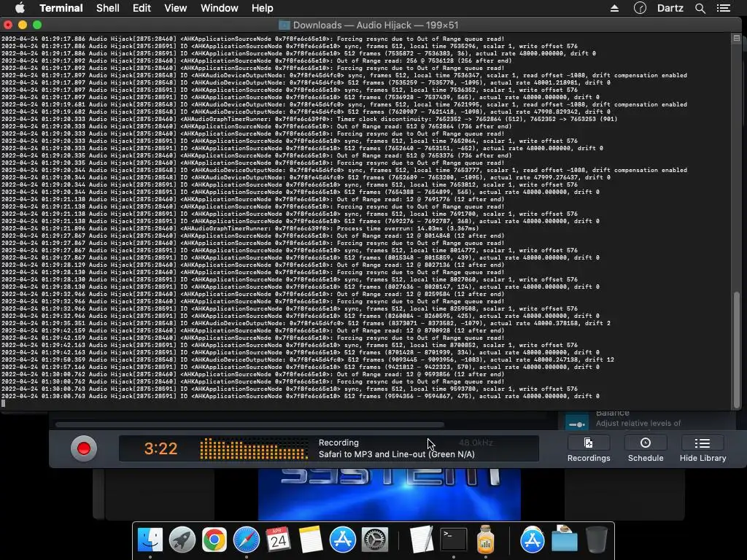The height and width of the screenshot is (560, 747).
Task: Open the Help menu
Action: [262, 8]
